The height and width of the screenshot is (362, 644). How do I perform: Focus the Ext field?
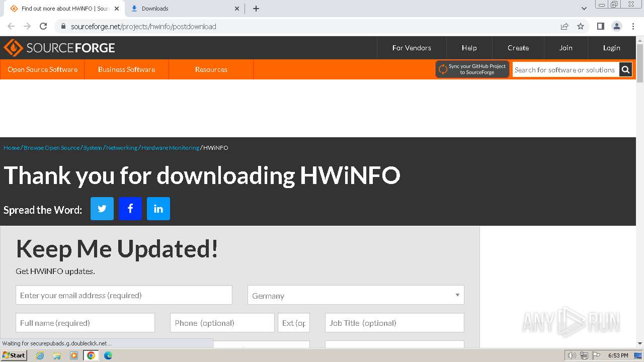coord(294,323)
